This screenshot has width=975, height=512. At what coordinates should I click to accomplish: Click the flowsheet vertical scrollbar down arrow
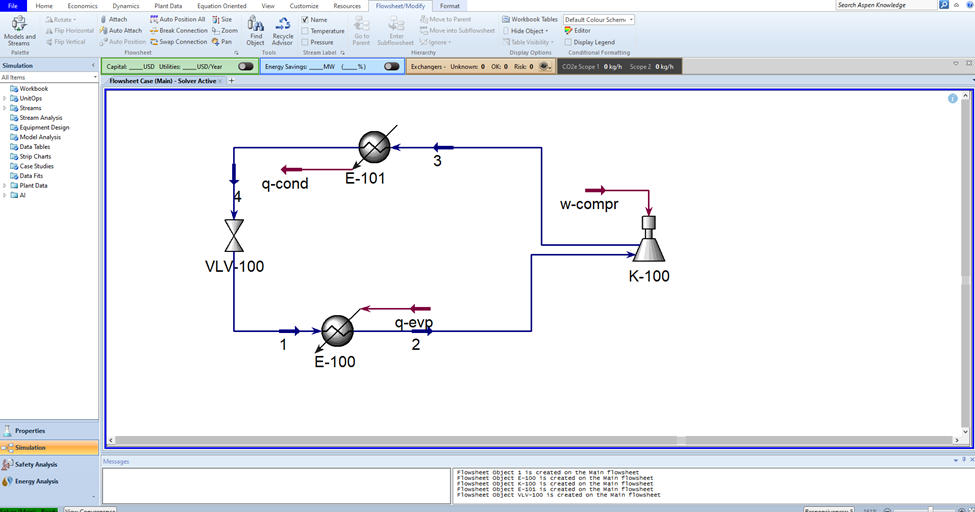[965, 431]
